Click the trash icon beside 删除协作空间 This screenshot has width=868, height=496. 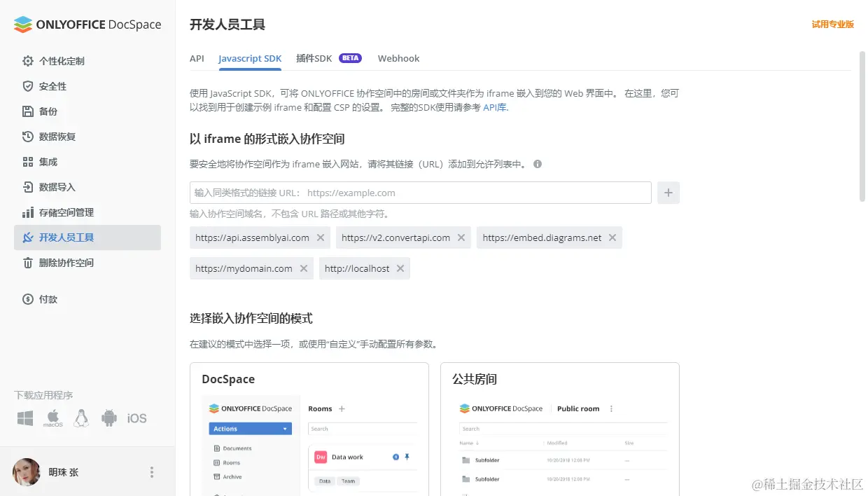[28, 263]
